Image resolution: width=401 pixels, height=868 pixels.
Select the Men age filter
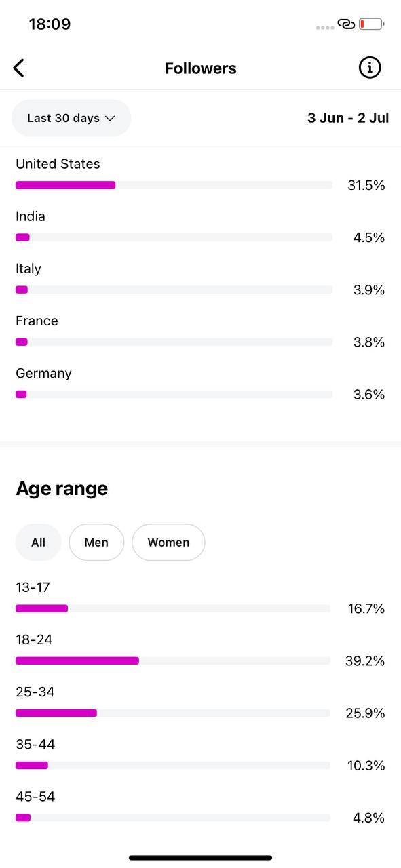pyautogui.click(x=96, y=542)
